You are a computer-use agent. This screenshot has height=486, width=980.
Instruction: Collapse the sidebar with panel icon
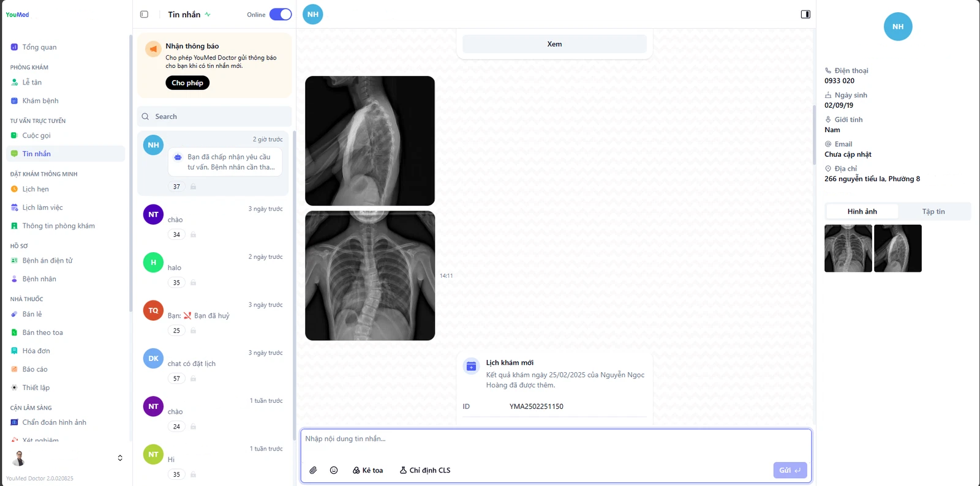point(145,15)
